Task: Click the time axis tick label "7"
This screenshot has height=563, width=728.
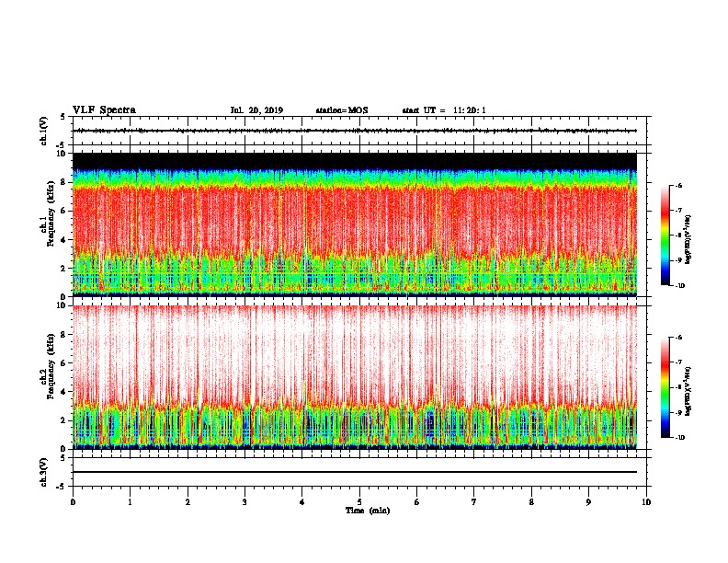Action: click(x=474, y=501)
